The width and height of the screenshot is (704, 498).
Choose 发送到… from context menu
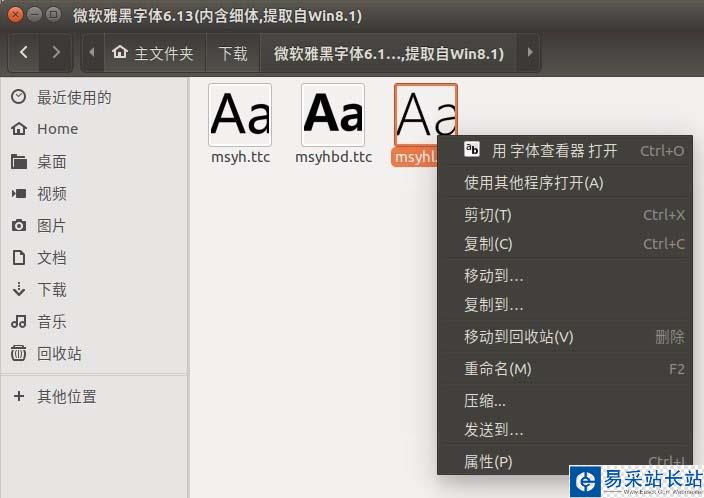tap(565, 430)
